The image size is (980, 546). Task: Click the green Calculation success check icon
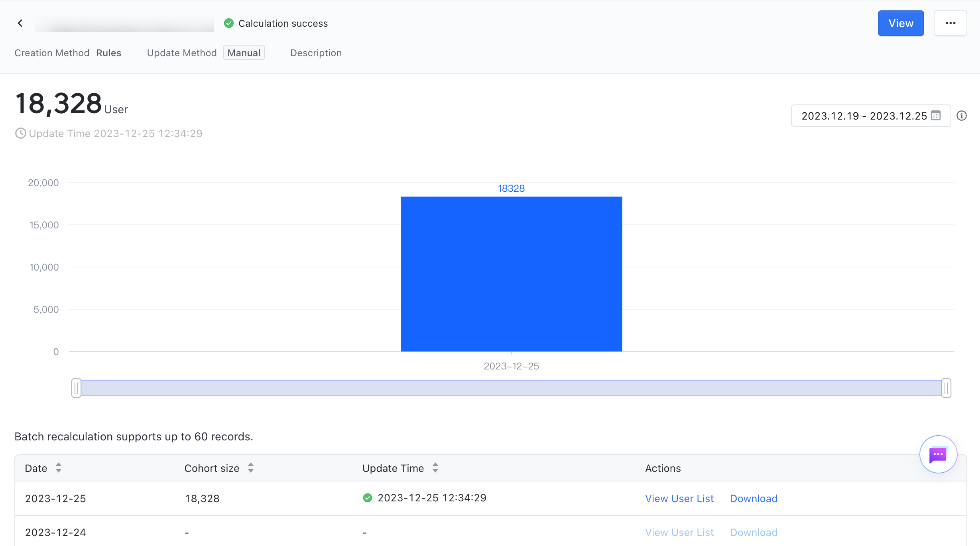229,23
